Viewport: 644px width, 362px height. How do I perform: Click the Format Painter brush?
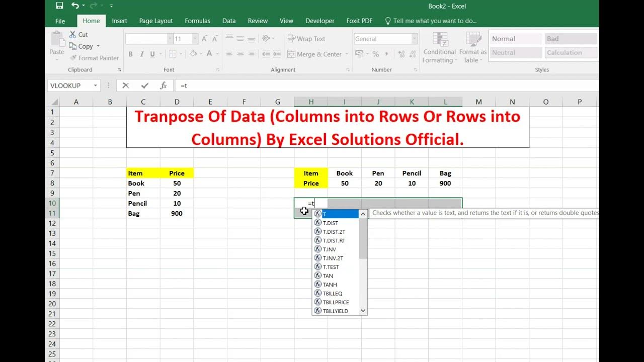73,58
